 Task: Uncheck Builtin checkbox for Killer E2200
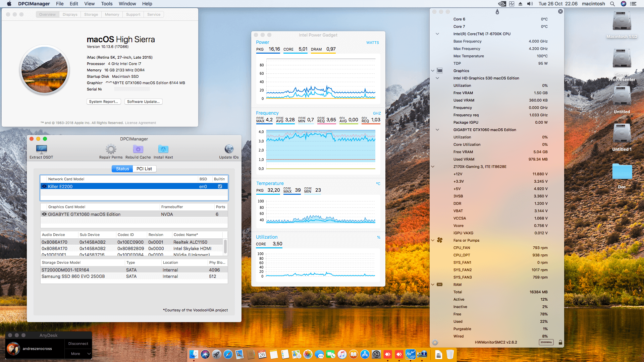[220, 186]
